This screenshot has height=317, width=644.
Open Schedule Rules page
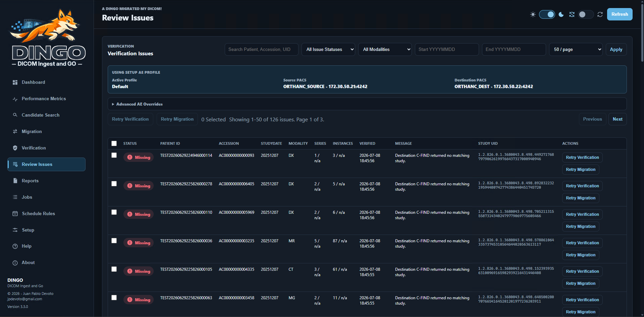pos(47,213)
